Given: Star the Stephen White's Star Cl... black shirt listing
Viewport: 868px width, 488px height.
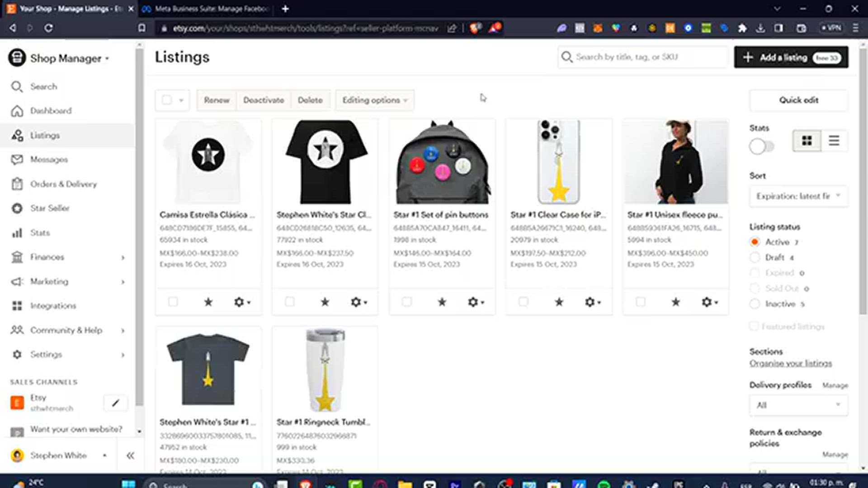Looking at the screenshot, I should pos(325,302).
